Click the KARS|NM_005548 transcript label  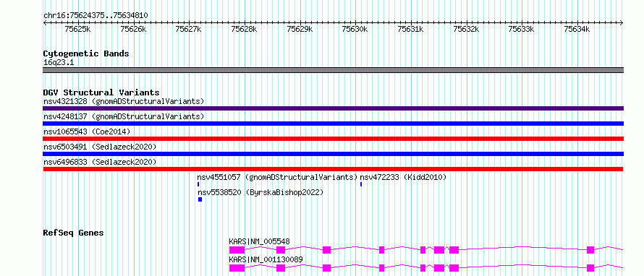[259, 241]
